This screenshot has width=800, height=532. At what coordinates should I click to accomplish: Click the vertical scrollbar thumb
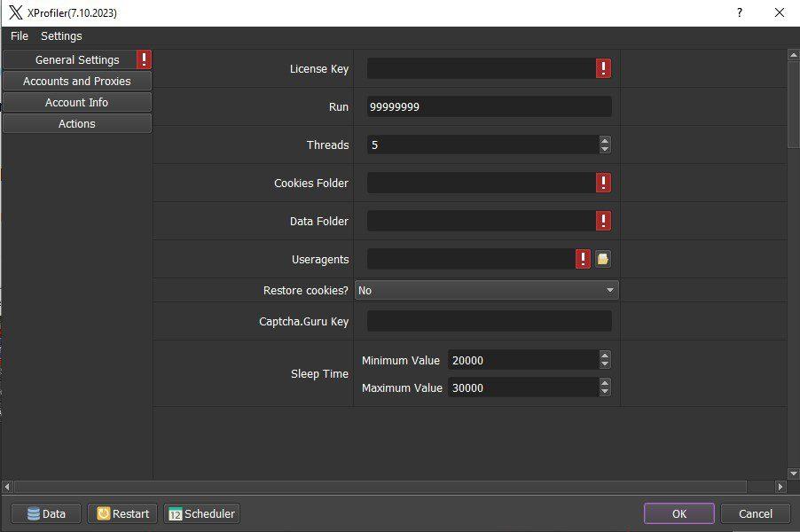click(x=794, y=104)
